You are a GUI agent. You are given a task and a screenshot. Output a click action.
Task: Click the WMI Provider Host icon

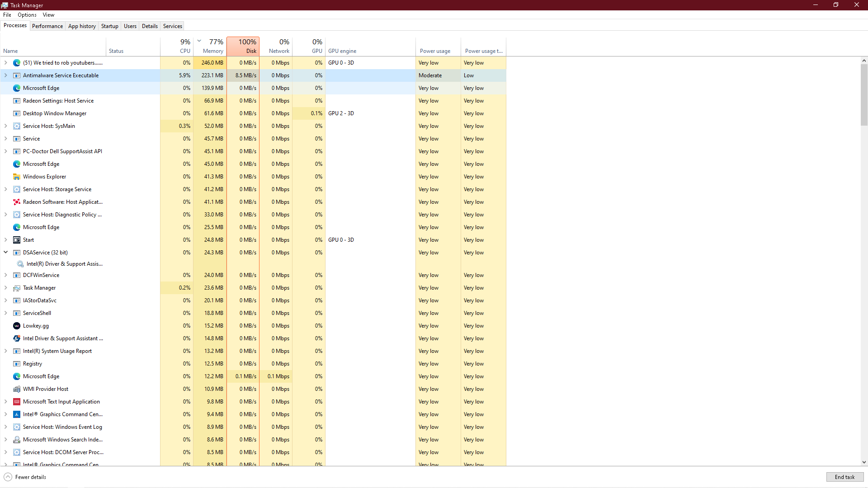click(x=17, y=389)
